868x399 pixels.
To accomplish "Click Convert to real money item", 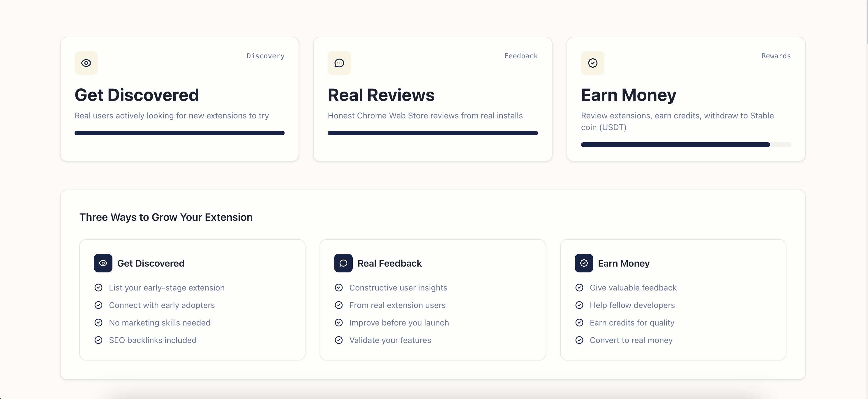I will 631,340.
